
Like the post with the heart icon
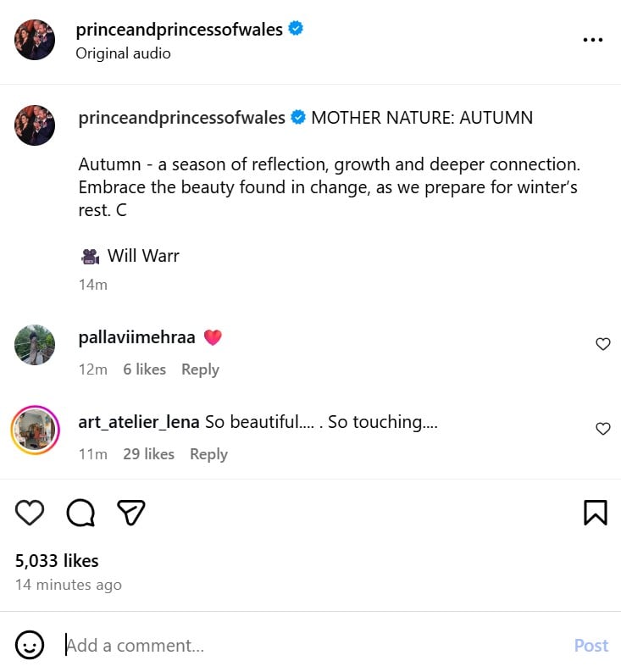(x=30, y=512)
